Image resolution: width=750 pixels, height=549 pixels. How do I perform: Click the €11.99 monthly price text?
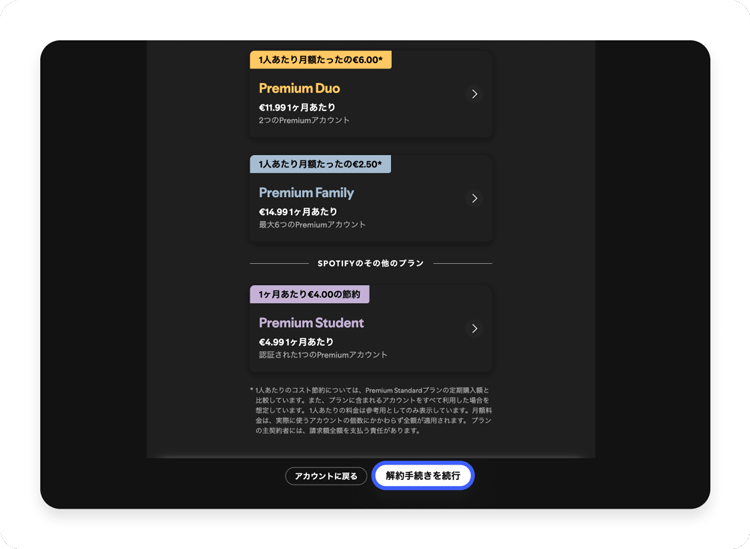click(x=297, y=108)
